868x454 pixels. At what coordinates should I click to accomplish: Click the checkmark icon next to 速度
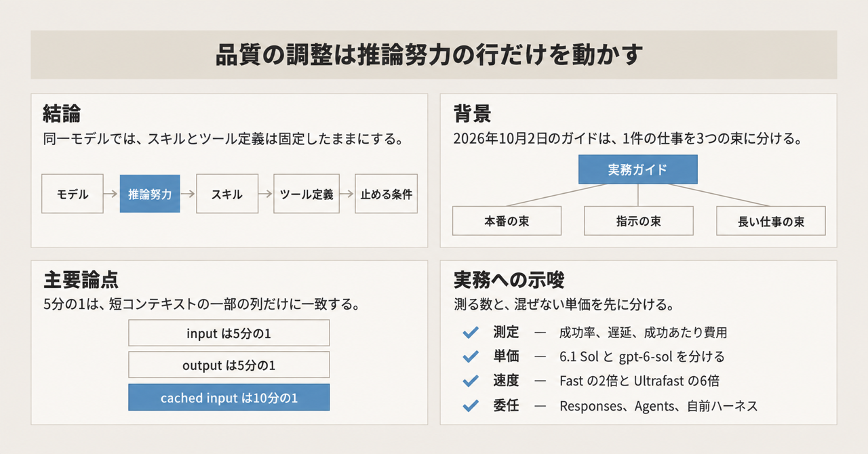tap(470, 381)
